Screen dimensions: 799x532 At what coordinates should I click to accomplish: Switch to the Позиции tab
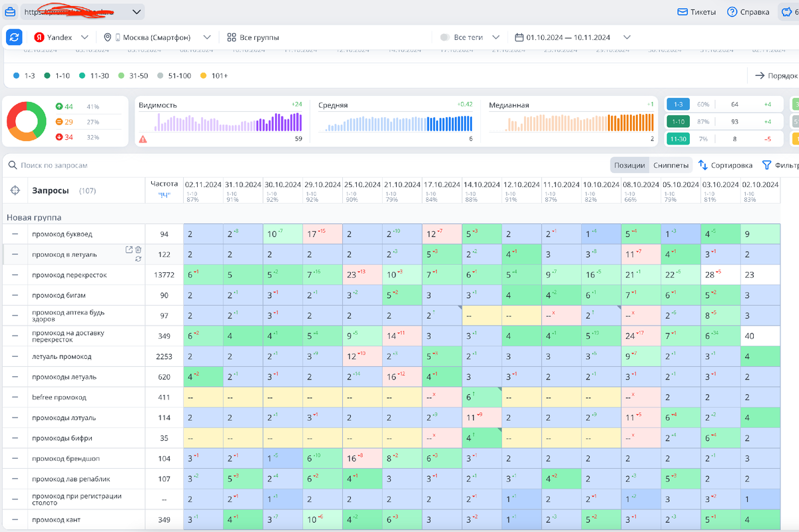[x=629, y=165]
